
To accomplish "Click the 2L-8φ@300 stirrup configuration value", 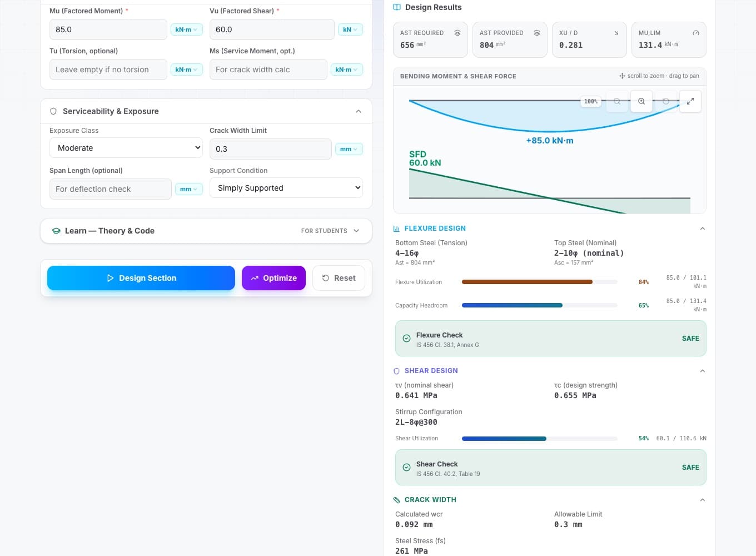I will (416, 422).
